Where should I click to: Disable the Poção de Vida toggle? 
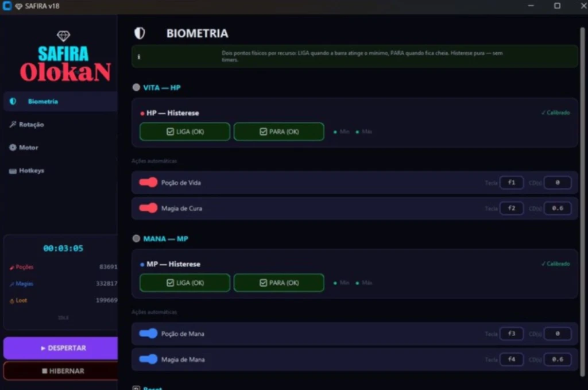[x=148, y=183]
